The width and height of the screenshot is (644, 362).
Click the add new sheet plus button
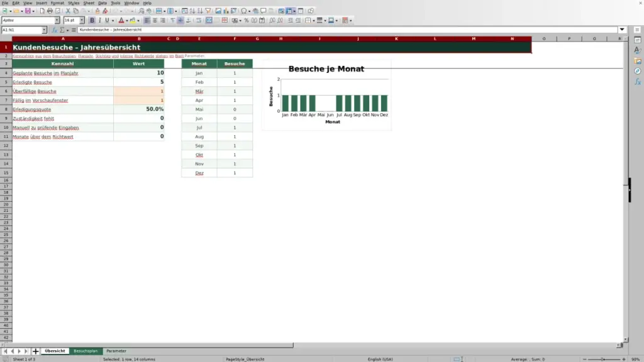[36, 351]
